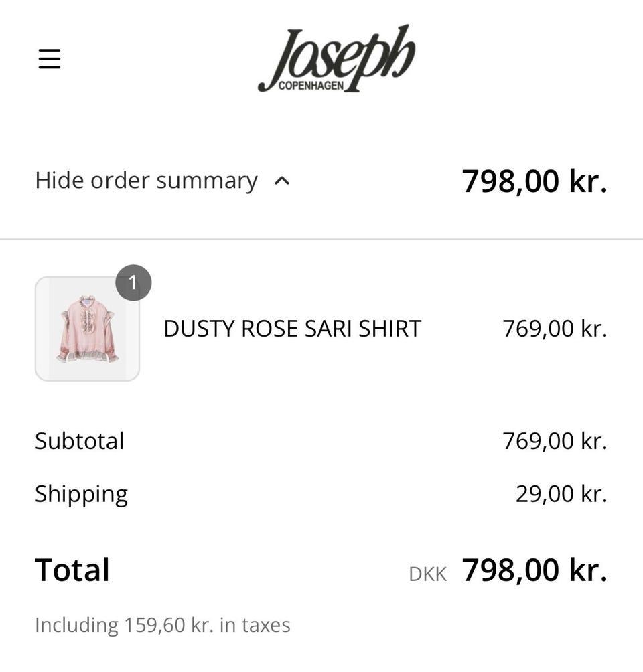
Task: Click the 159,60 kr. tax amount
Action: pyautogui.click(x=168, y=625)
